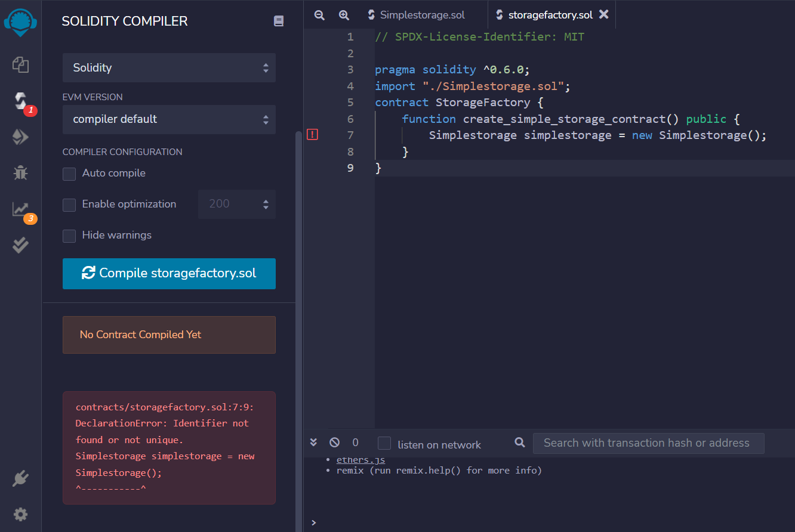
Task: Open the Plugin Manager plug icon
Action: [20, 478]
